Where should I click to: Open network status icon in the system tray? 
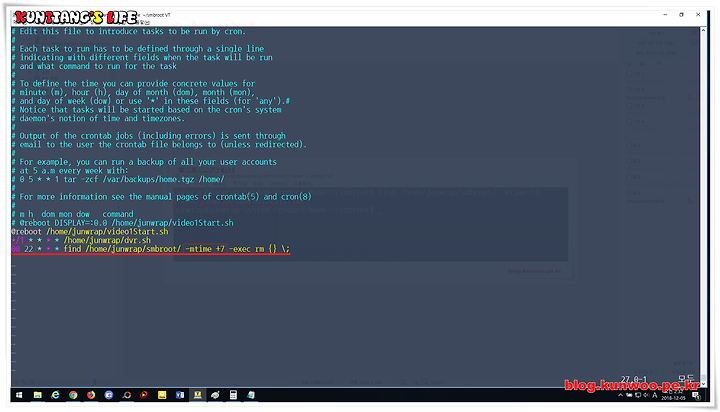point(638,395)
